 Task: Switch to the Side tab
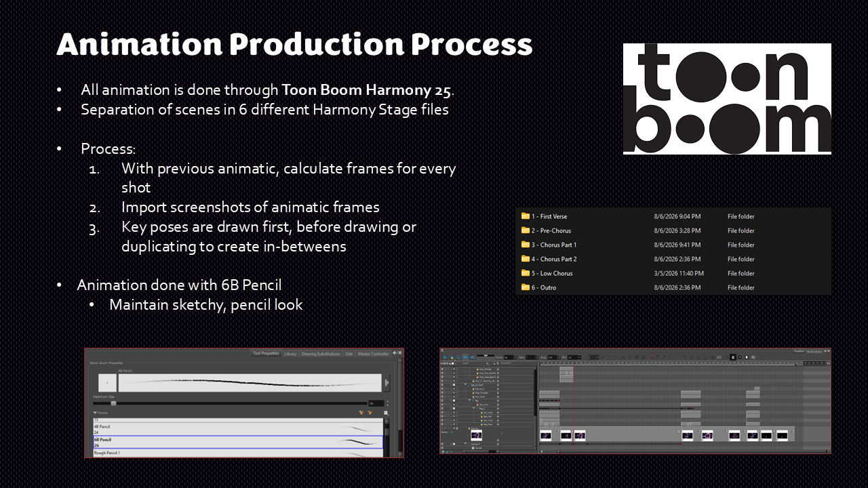point(349,353)
